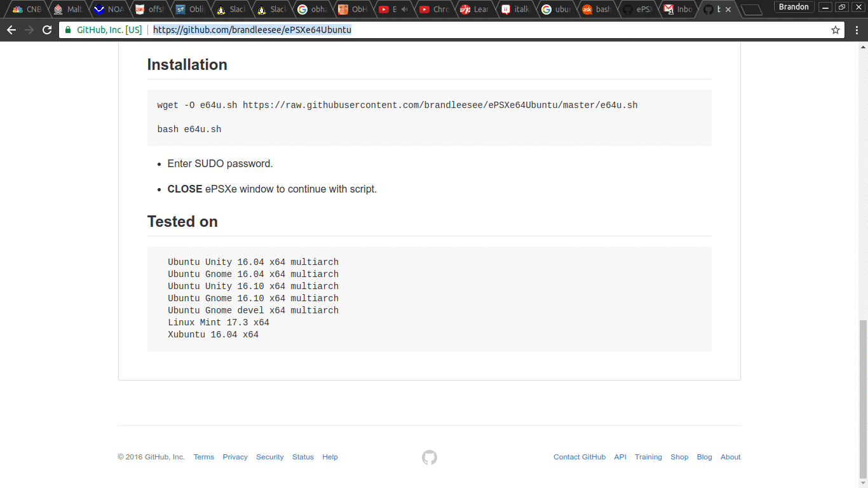The height and width of the screenshot is (488, 868).
Task: Click the 'CLOSE ePSXe window' bullet text
Action: (272, 189)
